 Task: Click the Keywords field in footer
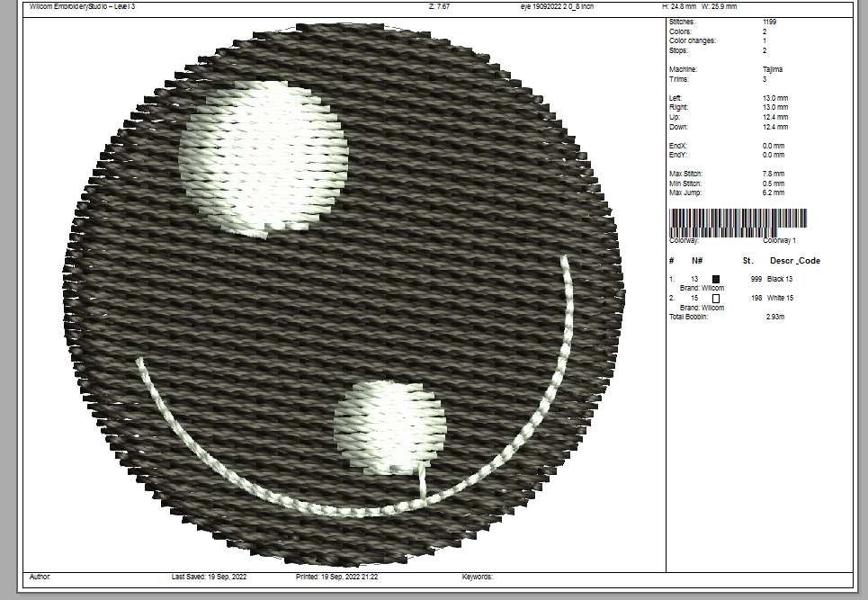[478, 577]
